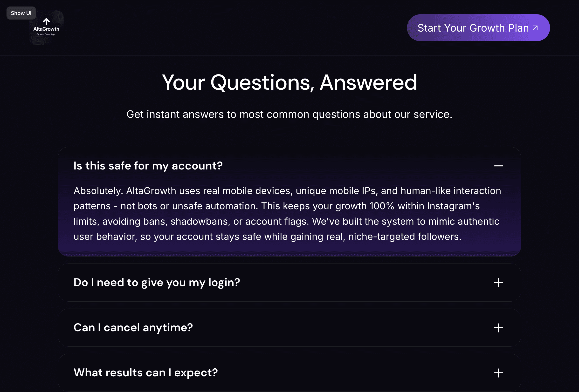Click the diagonal arrow icon in growth plan button

coord(535,28)
